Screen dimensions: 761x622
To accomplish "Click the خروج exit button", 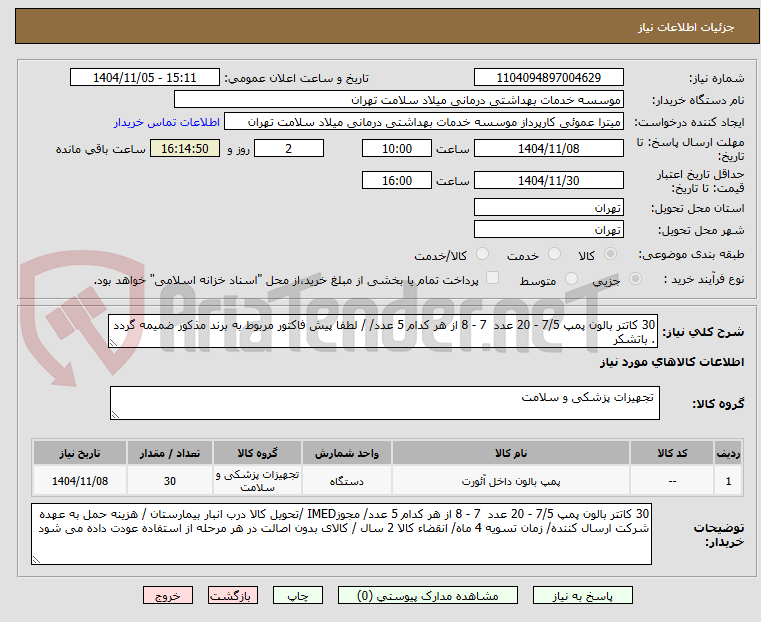I will (x=168, y=595).
